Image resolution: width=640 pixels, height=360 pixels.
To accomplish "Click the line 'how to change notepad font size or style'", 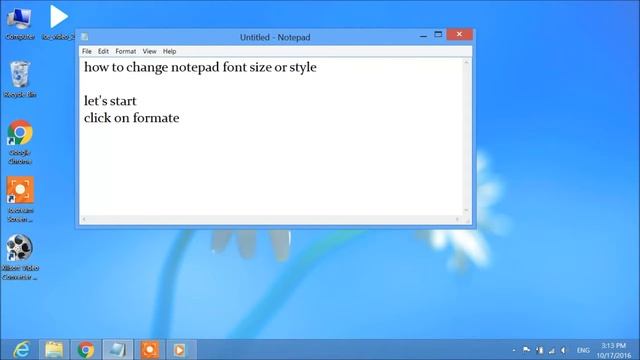I will (x=200, y=67).
